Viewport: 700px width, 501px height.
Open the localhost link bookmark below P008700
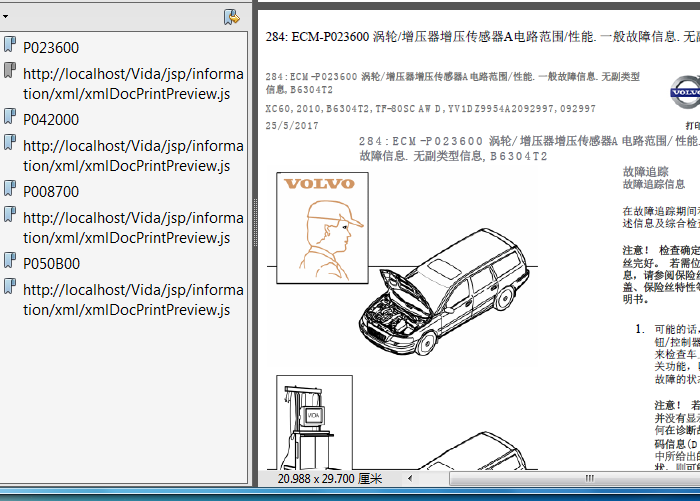(x=133, y=228)
